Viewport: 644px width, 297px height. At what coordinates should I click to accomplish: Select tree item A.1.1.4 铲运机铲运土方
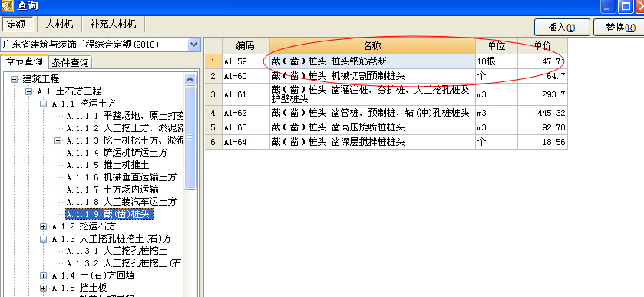click(117, 153)
